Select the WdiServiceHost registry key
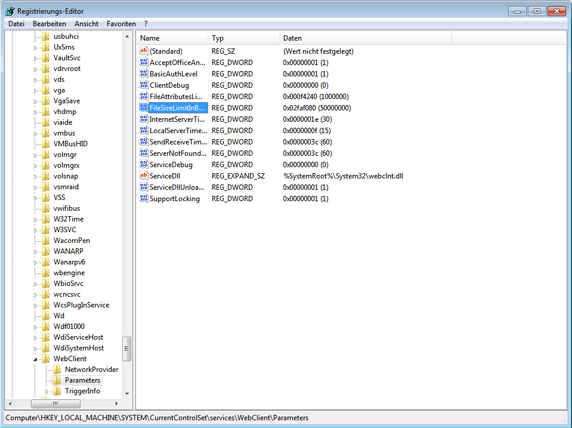 tap(78, 337)
